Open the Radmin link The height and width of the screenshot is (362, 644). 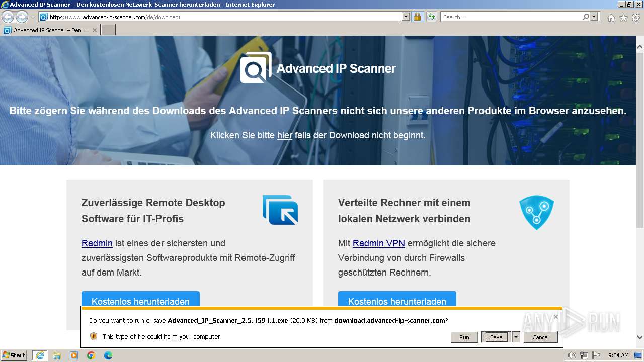click(x=97, y=243)
